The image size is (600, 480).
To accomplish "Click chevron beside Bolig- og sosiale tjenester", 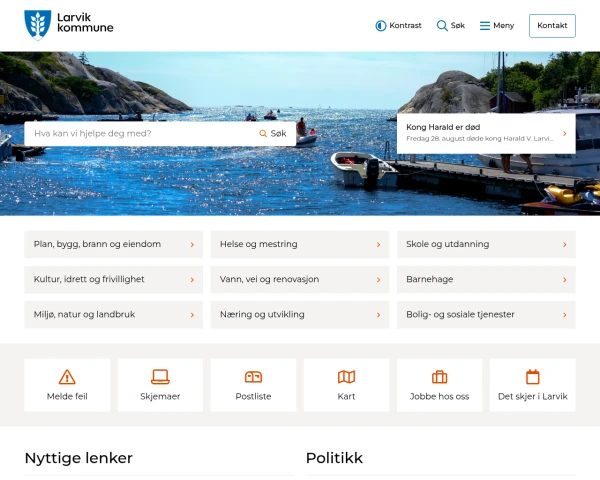I will pos(565,315).
